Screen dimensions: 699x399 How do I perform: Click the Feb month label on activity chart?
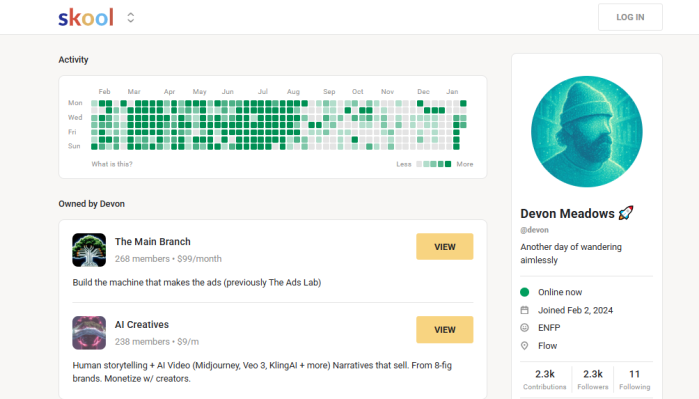[104, 91]
